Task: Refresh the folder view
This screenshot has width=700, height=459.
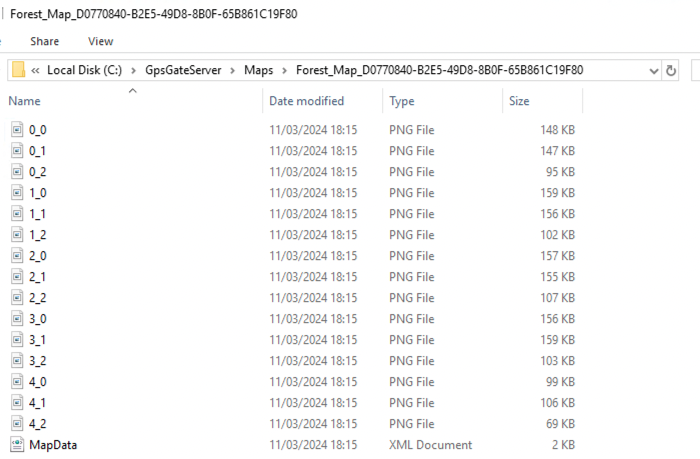Action: (x=671, y=71)
